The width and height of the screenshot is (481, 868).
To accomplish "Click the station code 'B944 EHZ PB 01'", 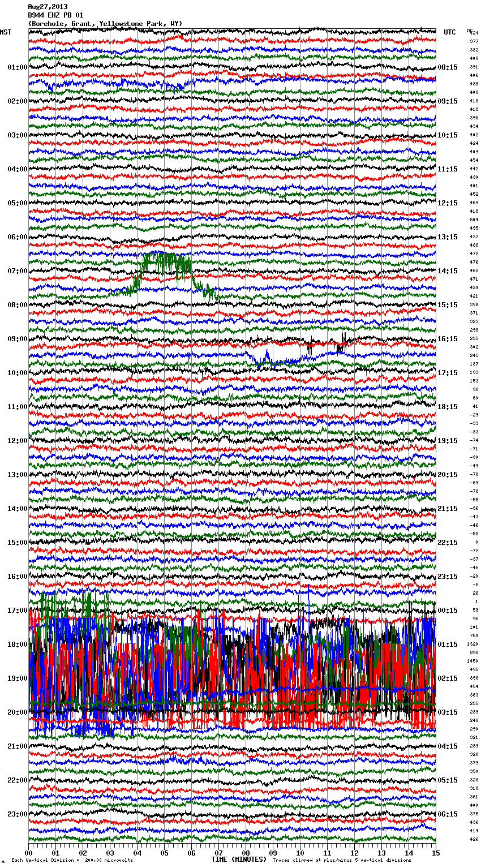I will click(55, 15).
